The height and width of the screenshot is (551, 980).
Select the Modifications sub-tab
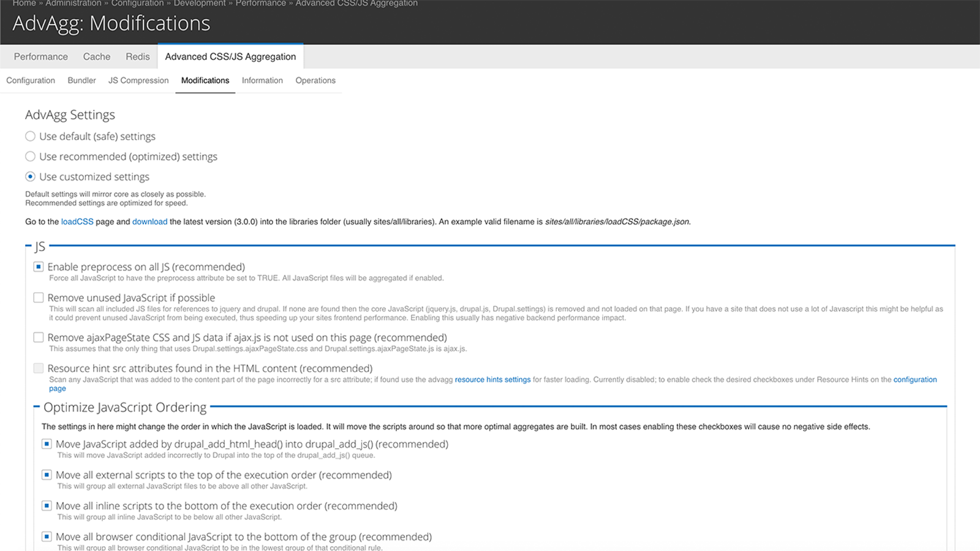pos(205,80)
